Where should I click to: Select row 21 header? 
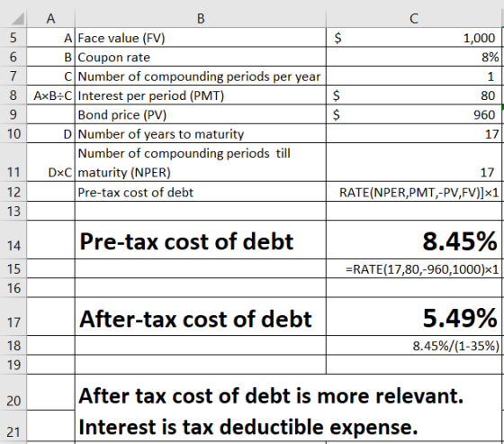pyautogui.click(x=13, y=426)
